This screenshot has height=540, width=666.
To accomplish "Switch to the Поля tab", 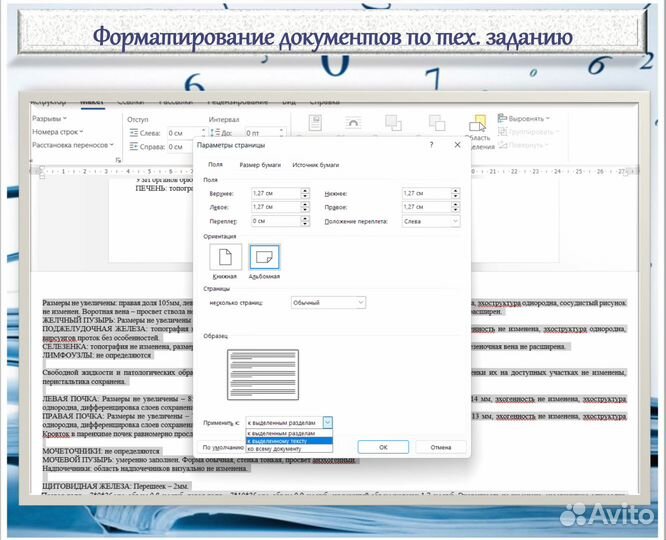I will coord(215,164).
